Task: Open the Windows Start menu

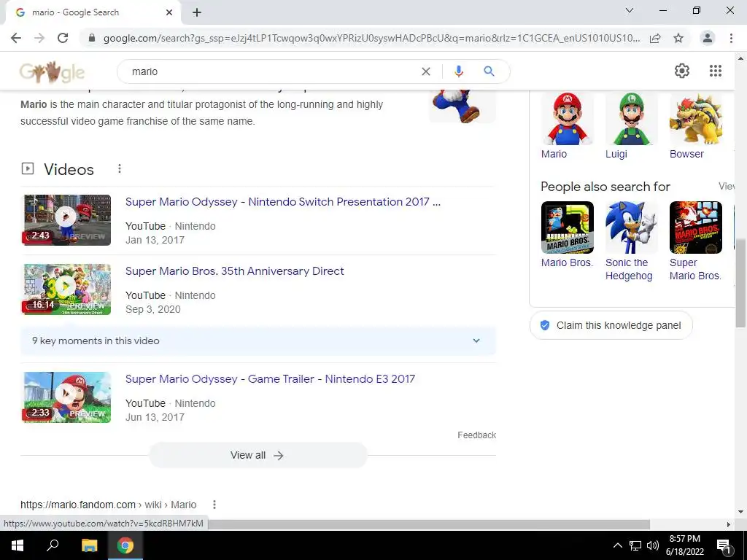Action: pyautogui.click(x=18, y=545)
